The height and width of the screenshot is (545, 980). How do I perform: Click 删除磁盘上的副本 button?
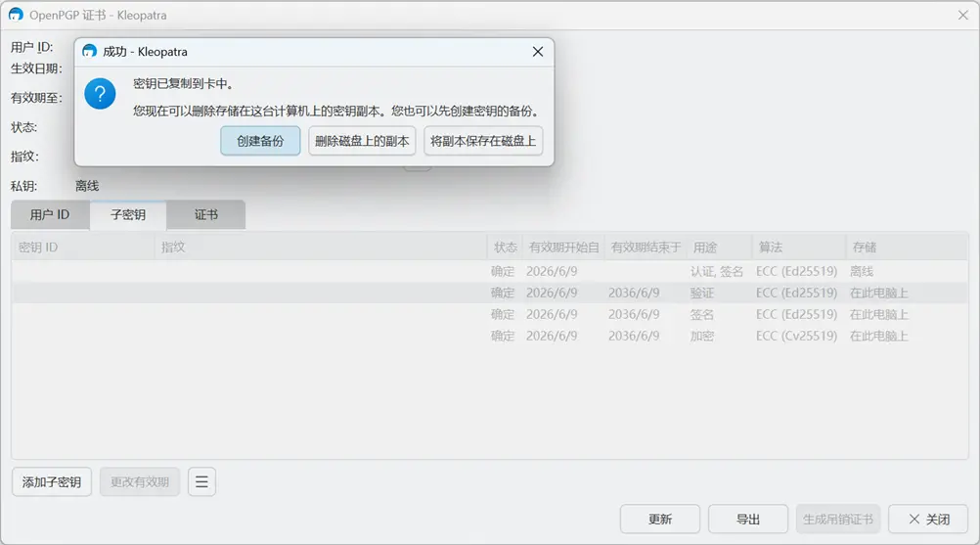click(x=362, y=141)
